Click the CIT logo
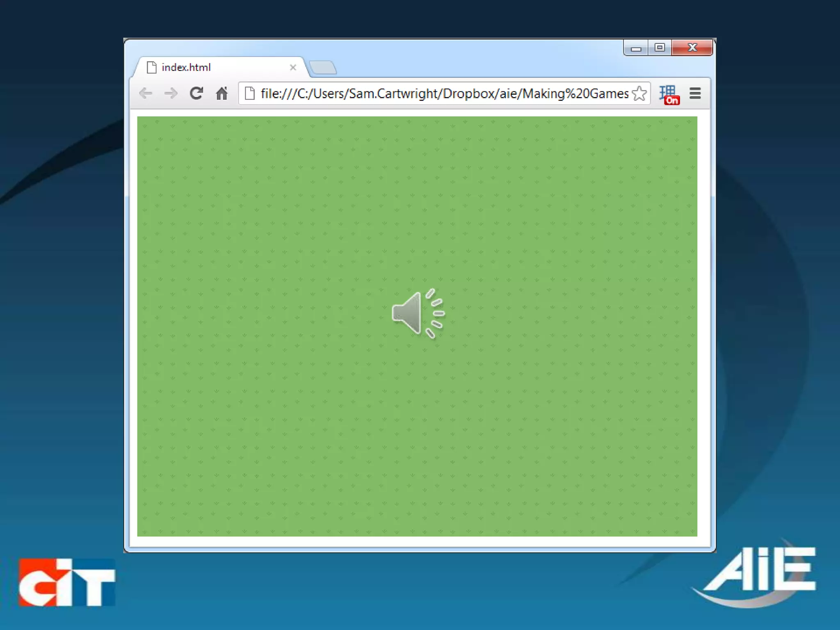The height and width of the screenshot is (630, 840). pyautogui.click(x=67, y=582)
